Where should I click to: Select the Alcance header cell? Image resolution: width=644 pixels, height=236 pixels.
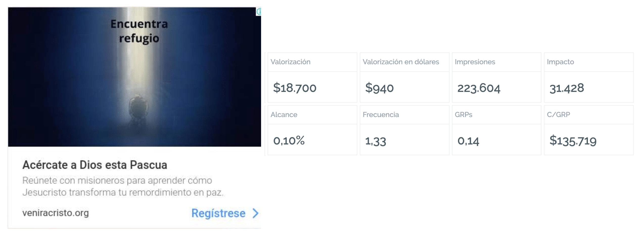point(312,115)
